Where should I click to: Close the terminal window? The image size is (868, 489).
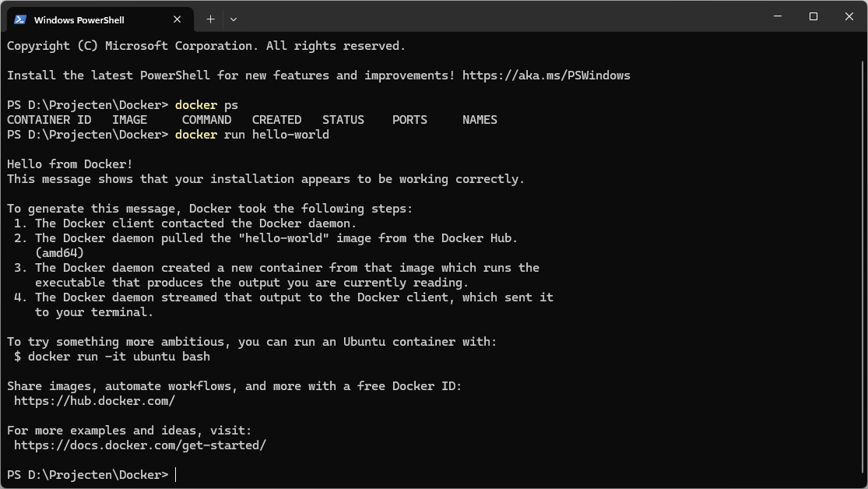pos(849,16)
